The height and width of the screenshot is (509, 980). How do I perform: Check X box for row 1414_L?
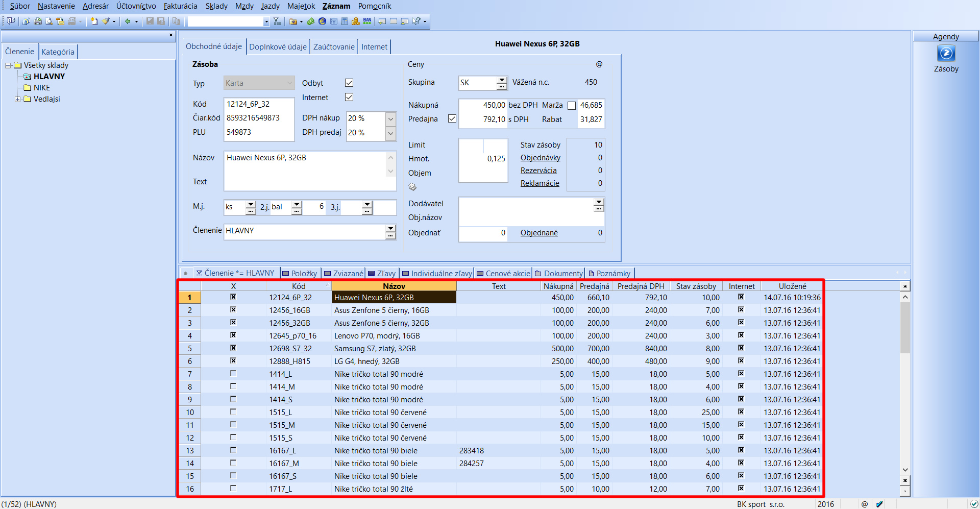point(233,373)
